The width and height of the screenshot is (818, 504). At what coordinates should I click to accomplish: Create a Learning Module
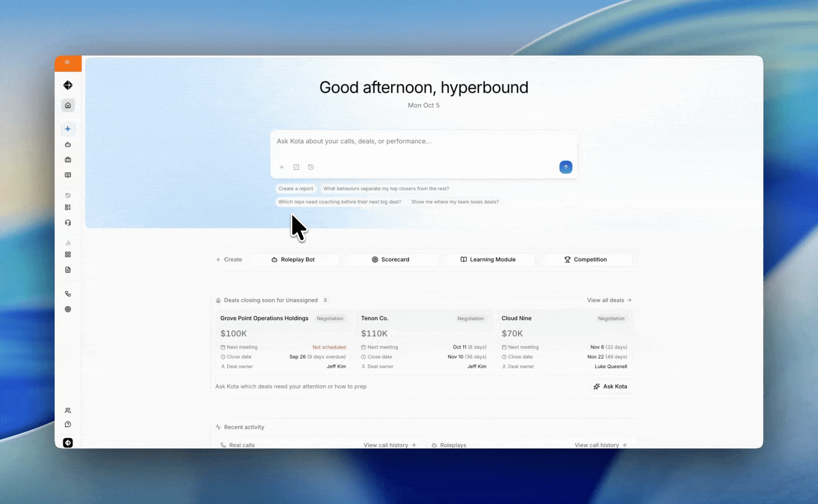(x=488, y=259)
